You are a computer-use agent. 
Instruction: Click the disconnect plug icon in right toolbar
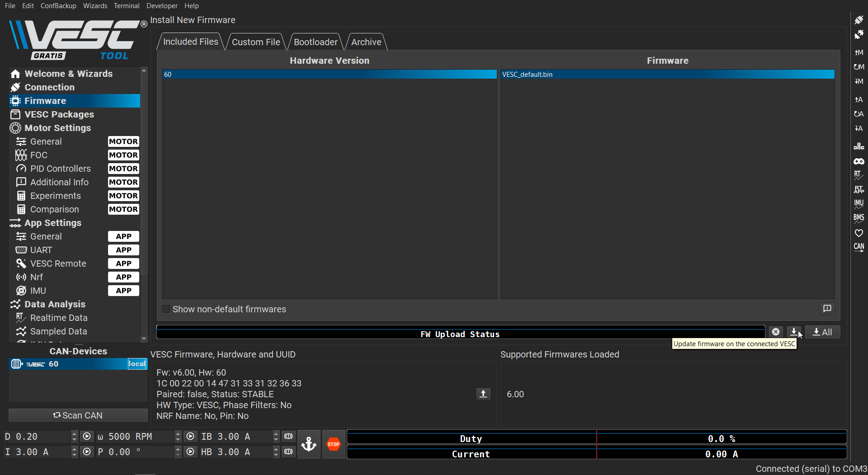click(x=859, y=34)
